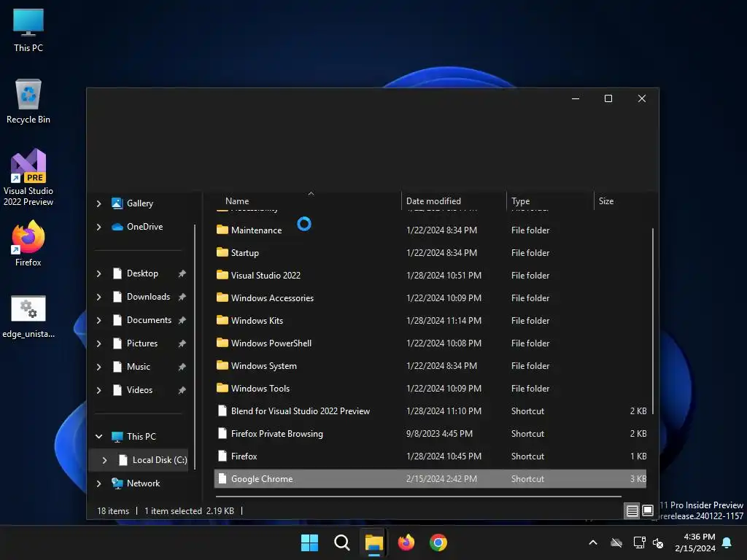Click pin icon next to Videos
Viewport: 747px width, 560px height.
(182, 391)
